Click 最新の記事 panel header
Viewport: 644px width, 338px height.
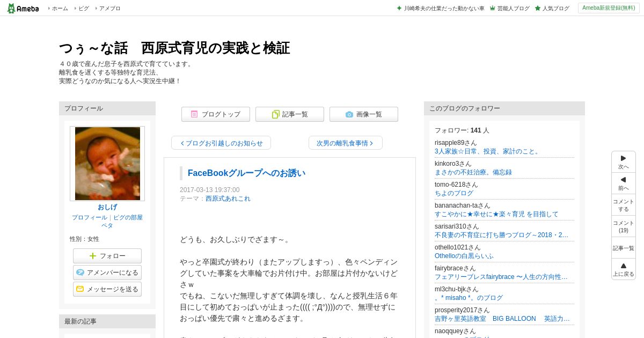[107, 321]
